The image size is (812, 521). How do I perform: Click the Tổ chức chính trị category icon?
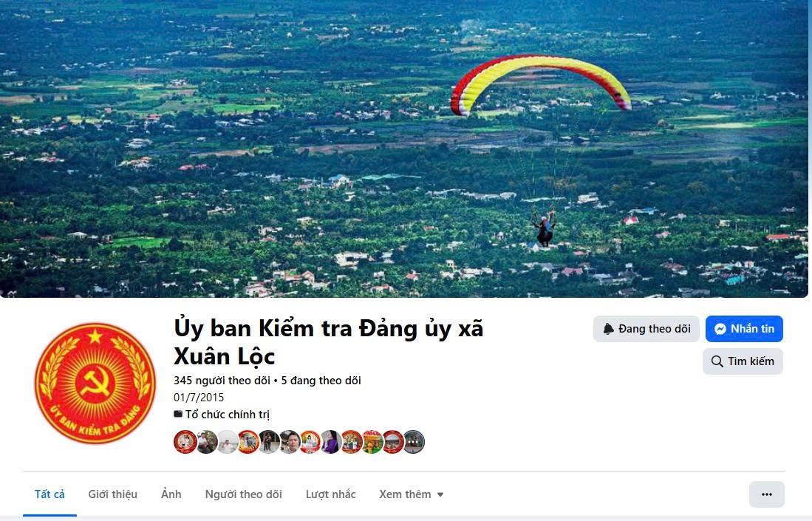pos(178,414)
